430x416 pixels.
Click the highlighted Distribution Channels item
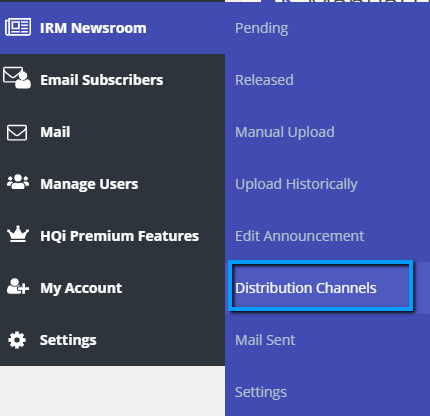click(x=306, y=288)
